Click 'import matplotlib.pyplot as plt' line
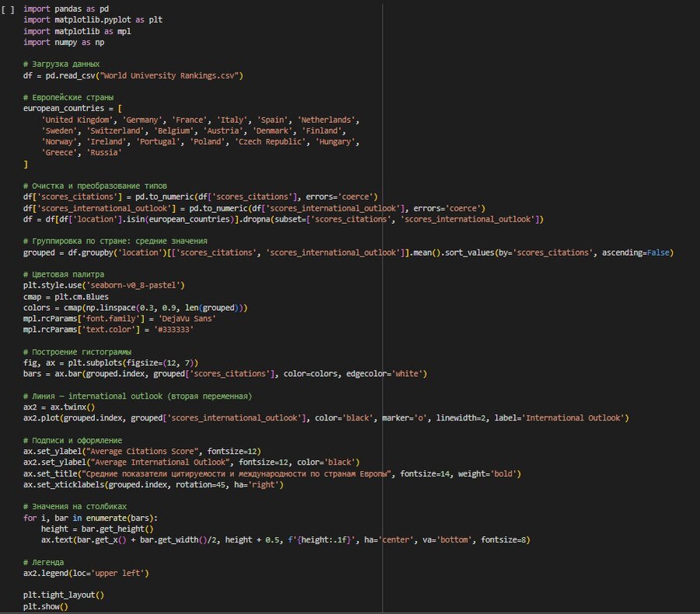The width and height of the screenshot is (700, 614). pos(93,20)
